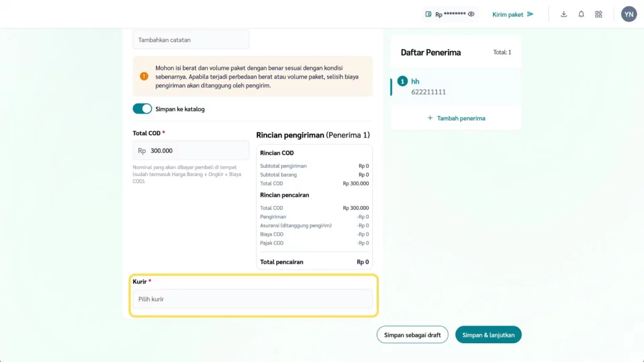Click the Simpan & lanjutkan button
Viewport: 644px width, 362px height.
pyautogui.click(x=488, y=335)
